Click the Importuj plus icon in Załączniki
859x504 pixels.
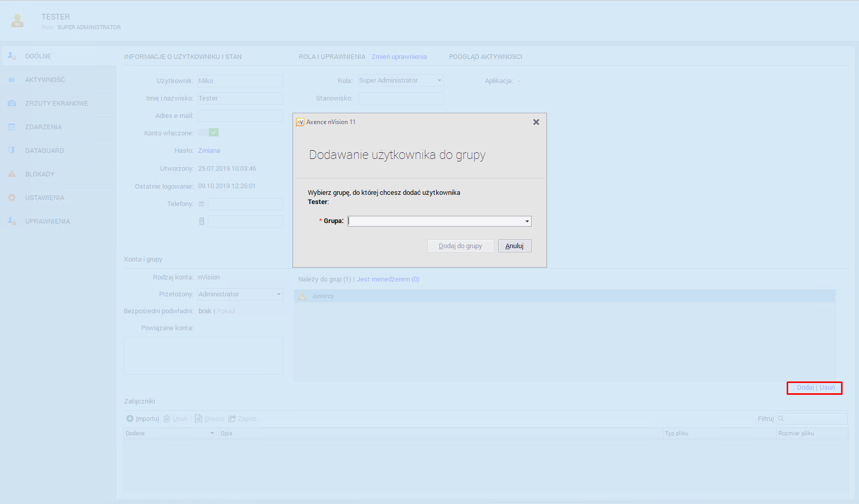tap(130, 419)
